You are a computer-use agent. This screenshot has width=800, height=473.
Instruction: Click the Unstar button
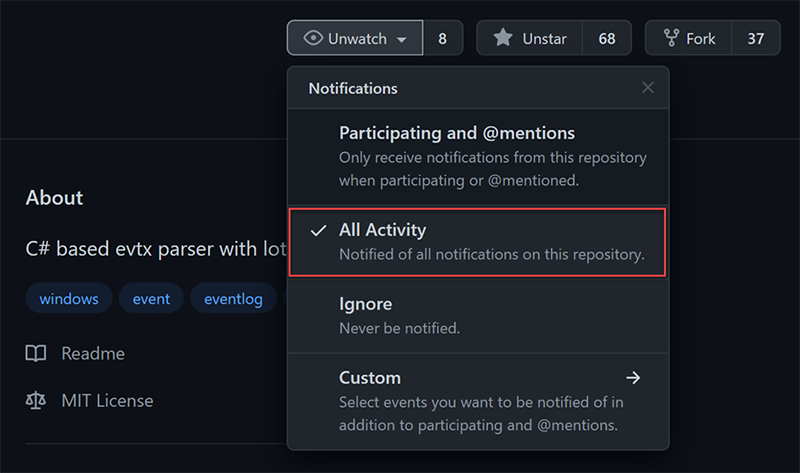point(529,38)
